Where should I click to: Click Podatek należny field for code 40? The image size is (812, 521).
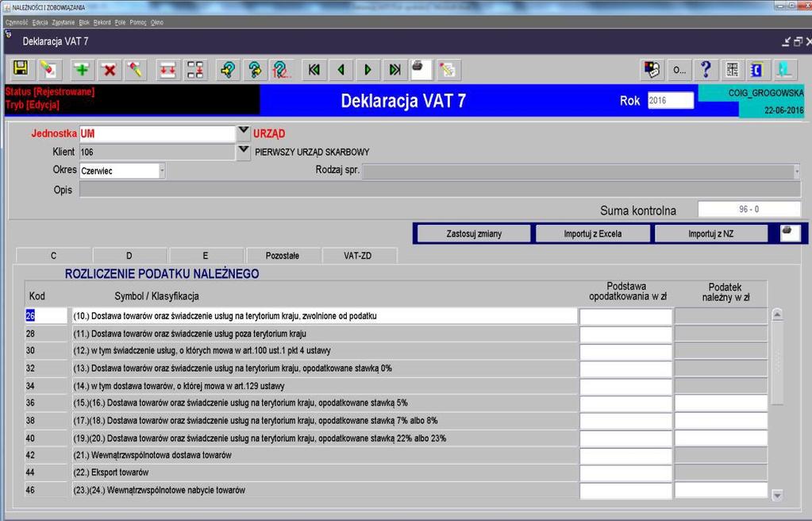coord(721,438)
